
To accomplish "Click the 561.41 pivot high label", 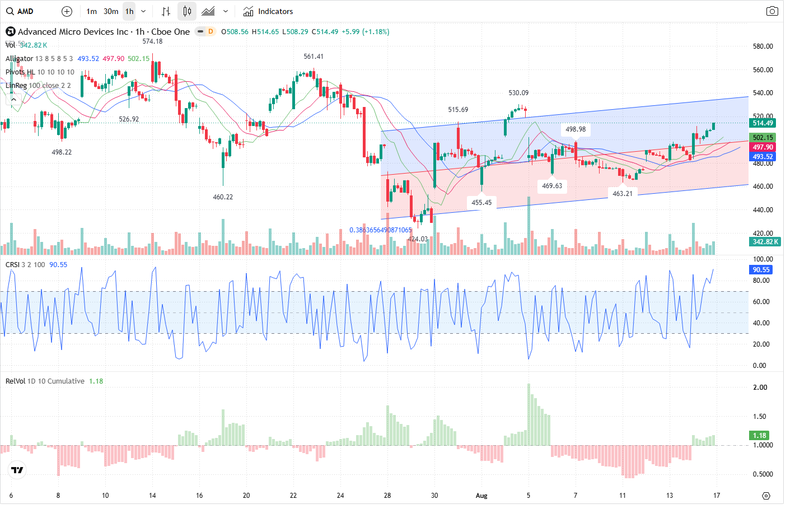I will click(x=314, y=57).
